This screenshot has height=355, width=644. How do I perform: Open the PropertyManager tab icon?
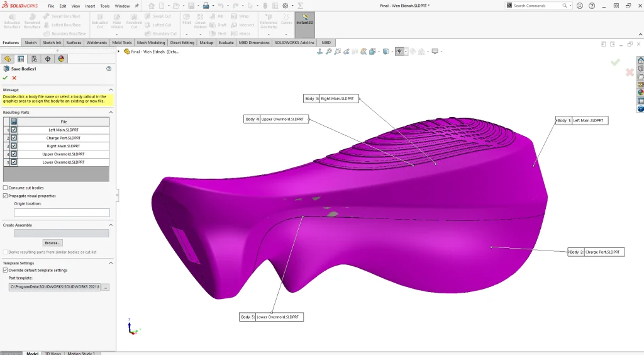(21, 59)
